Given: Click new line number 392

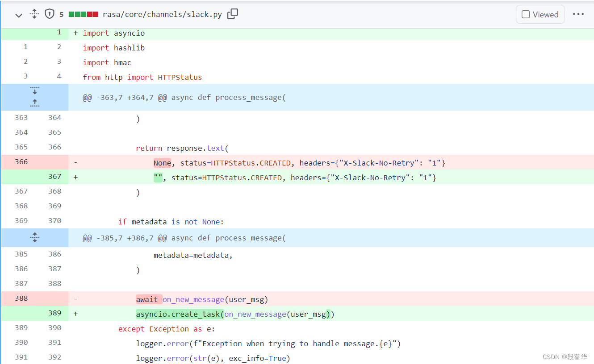Looking at the screenshot, I should pos(55,357).
